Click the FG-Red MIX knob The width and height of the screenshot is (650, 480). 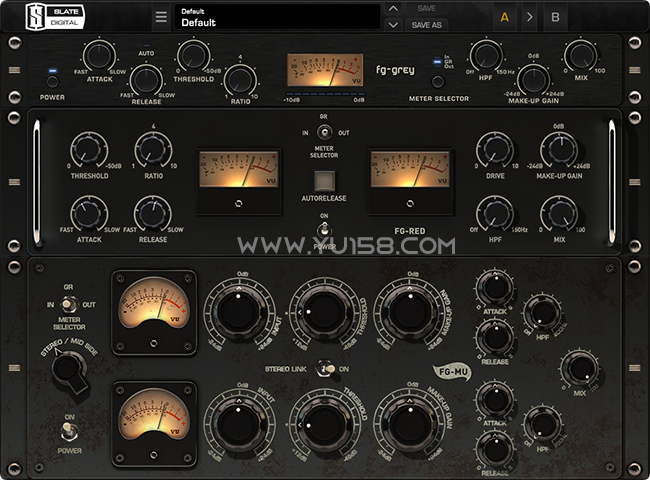pos(559,214)
